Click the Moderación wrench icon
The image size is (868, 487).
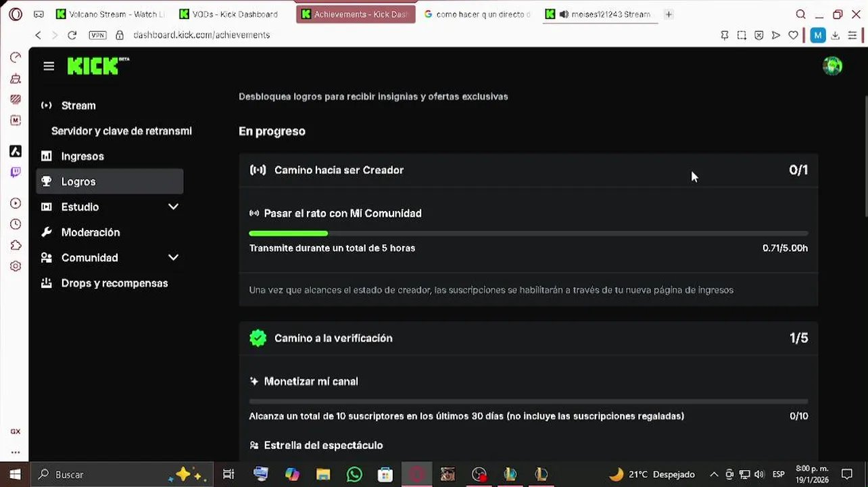click(46, 232)
